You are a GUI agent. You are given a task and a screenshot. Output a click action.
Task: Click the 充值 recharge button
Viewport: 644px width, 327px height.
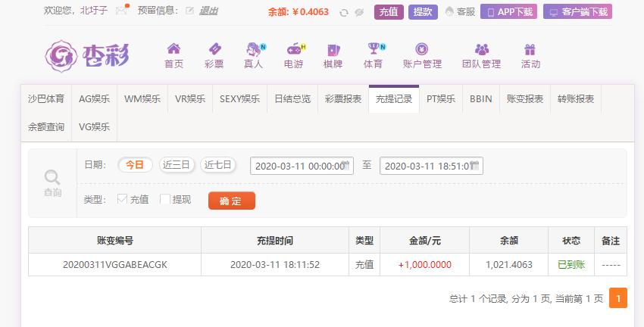click(389, 12)
